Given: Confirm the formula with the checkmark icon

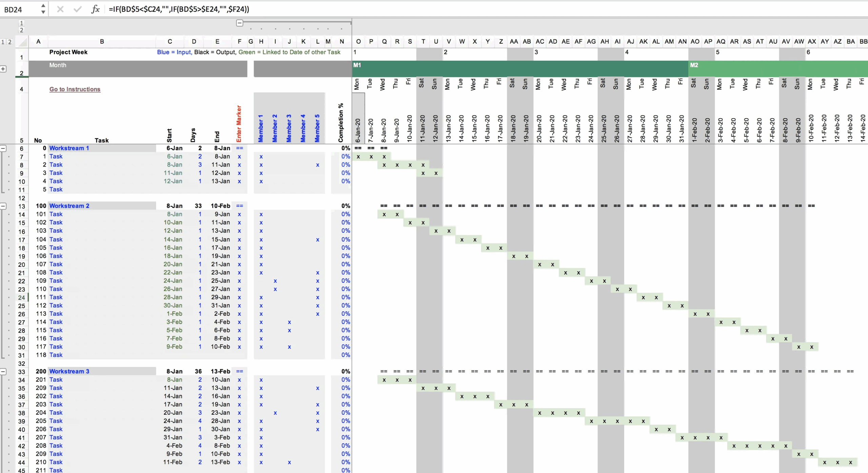Looking at the screenshot, I should 77,9.
